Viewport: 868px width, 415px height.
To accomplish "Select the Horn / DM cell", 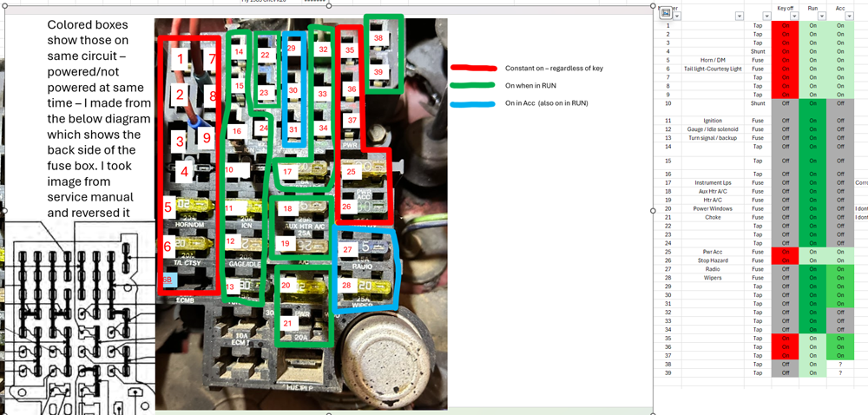I will click(712, 60).
